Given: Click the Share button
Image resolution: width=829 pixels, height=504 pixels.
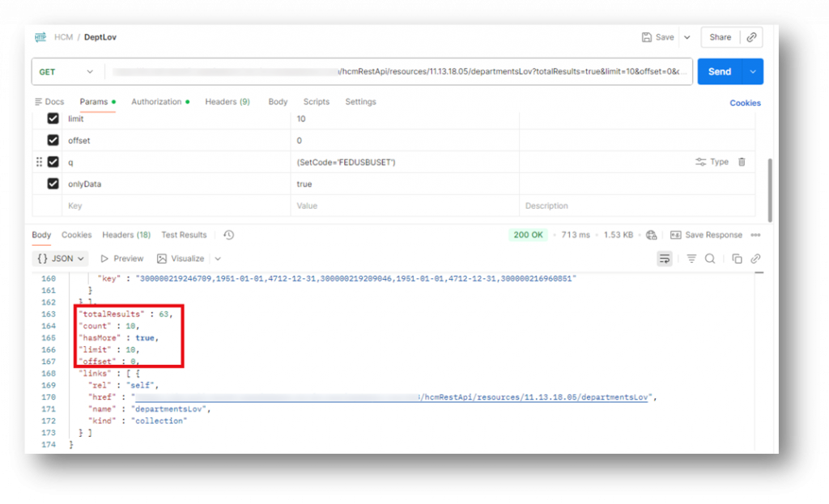Looking at the screenshot, I should click(720, 37).
